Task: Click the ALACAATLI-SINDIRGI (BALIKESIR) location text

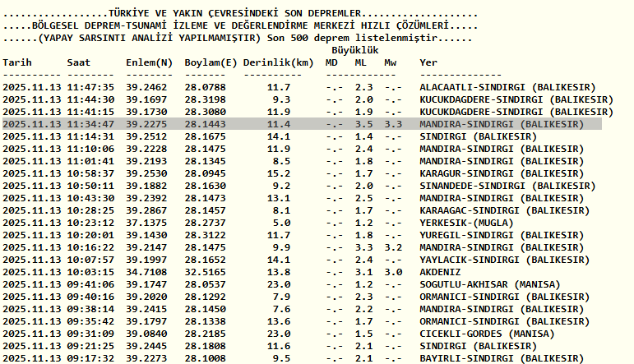Action: click(x=507, y=87)
